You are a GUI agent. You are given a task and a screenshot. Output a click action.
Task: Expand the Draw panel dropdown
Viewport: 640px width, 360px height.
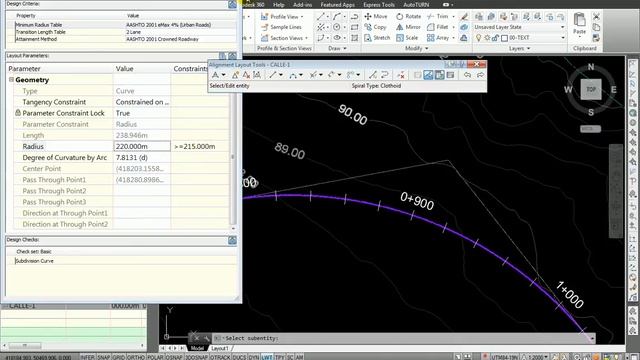(x=338, y=48)
